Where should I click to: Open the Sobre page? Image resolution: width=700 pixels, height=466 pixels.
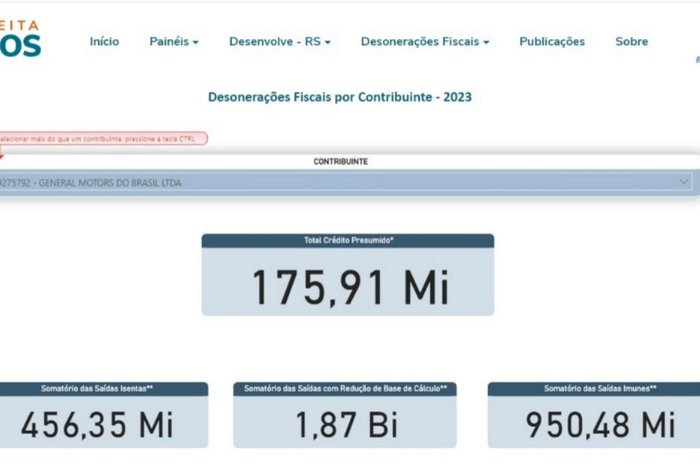[632, 42]
